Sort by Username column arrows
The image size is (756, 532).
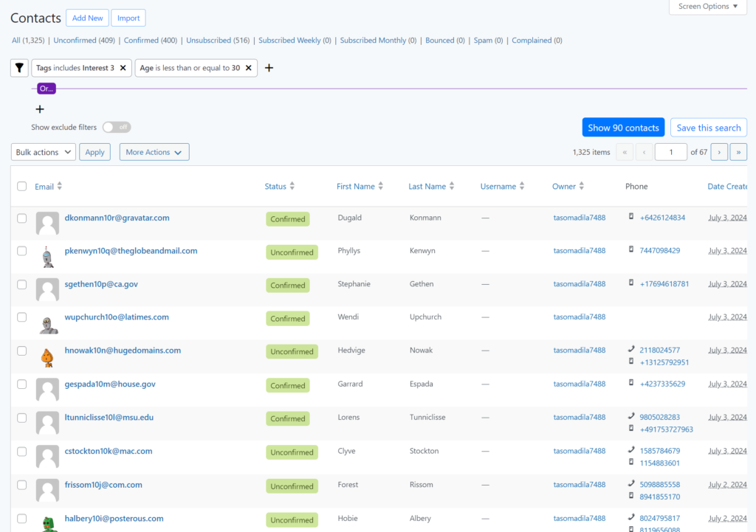click(522, 186)
